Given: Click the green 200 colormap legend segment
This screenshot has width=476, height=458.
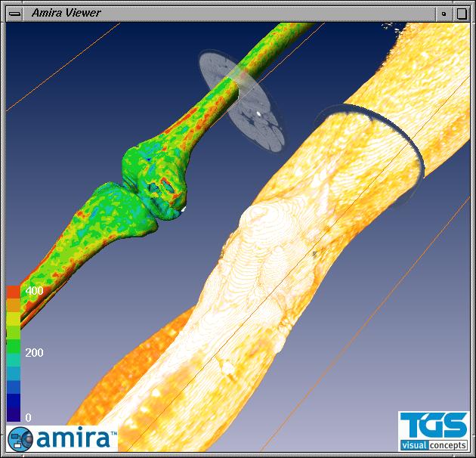Looking at the screenshot, I should pos(14,346).
